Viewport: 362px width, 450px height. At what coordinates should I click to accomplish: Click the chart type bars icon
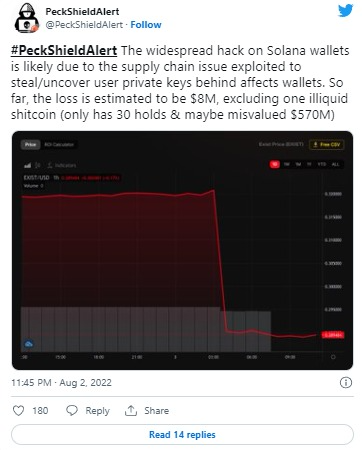[x=28, y=165]
